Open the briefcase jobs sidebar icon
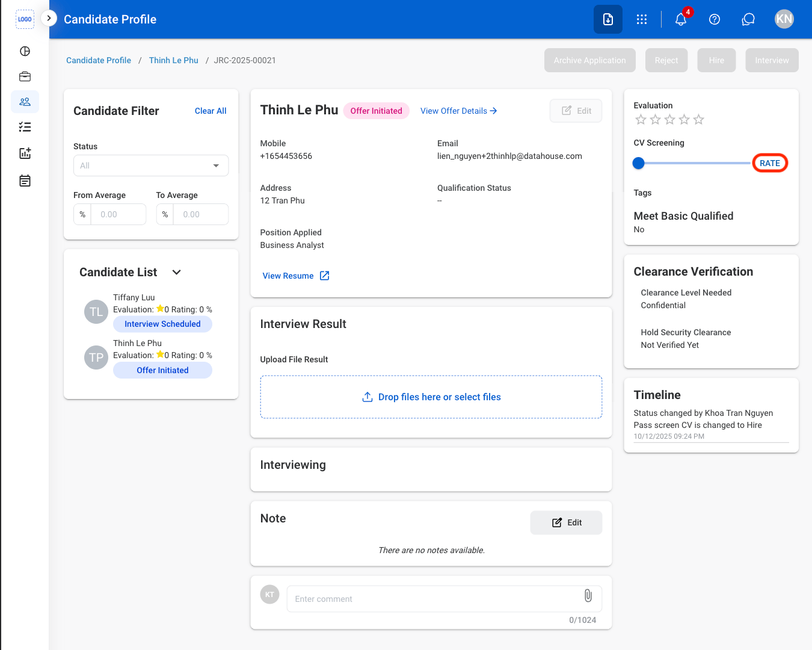 (x=25, y=76)
